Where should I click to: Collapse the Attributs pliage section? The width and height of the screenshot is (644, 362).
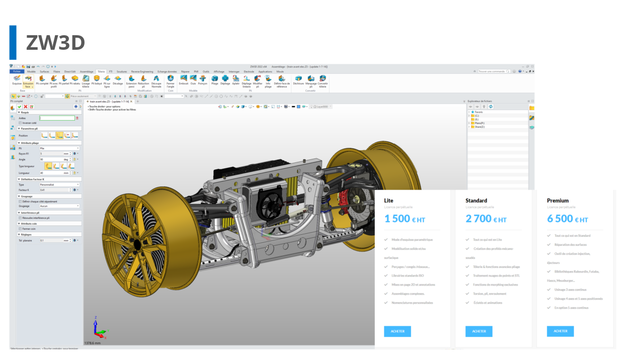(19, 143)
